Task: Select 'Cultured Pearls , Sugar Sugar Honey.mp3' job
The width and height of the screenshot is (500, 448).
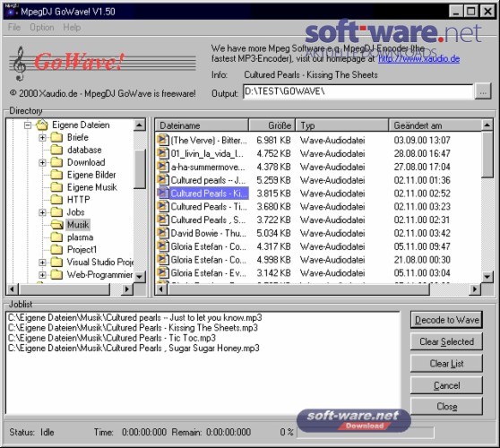Action: pyautogui.click(x=134, y=348)
